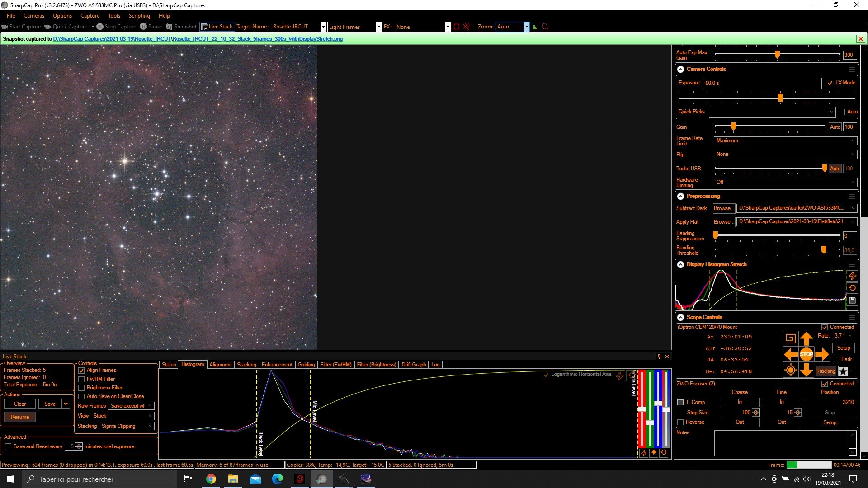This screenshot has width=868, height=488.
Task: Click the crosshair target icon in Scope Controls
Action: (791, 371)
